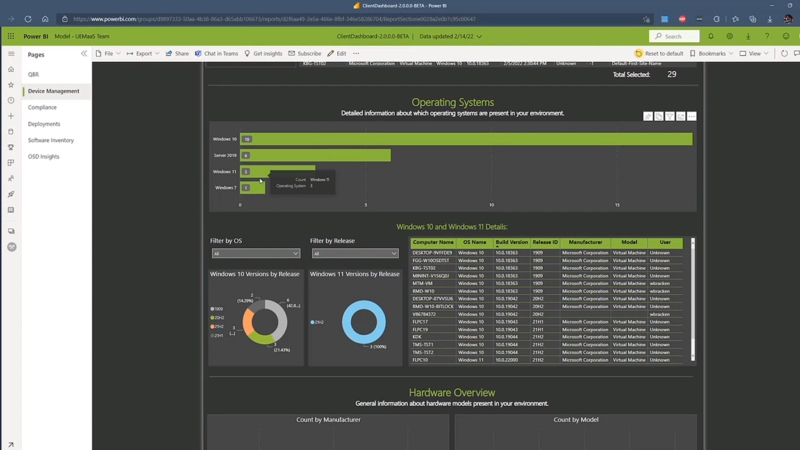Open browser downloads icon
Viewport: 800px width, 450px height.
pos(769,19)
